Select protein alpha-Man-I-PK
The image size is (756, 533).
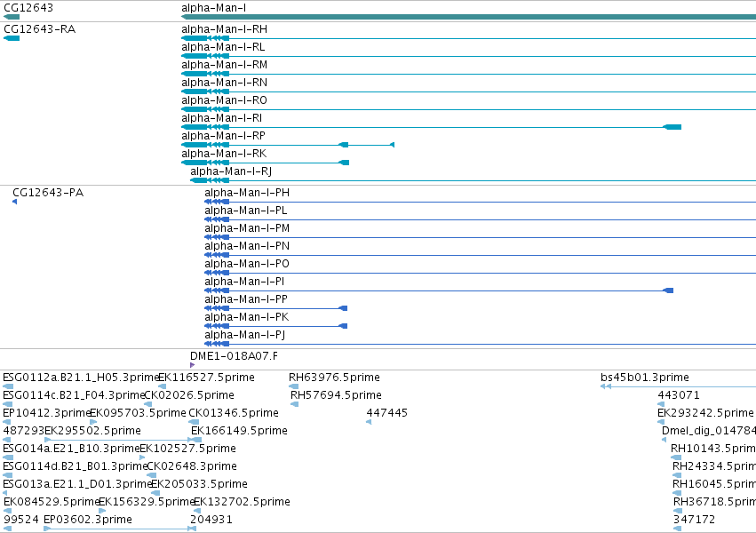pyautogui.click(x=247, y=318)
